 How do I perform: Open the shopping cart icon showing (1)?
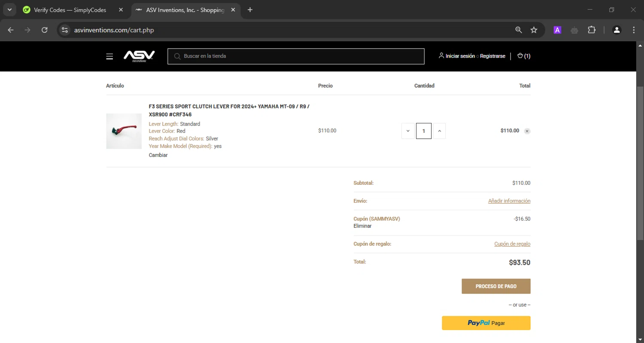pos(524,56)
